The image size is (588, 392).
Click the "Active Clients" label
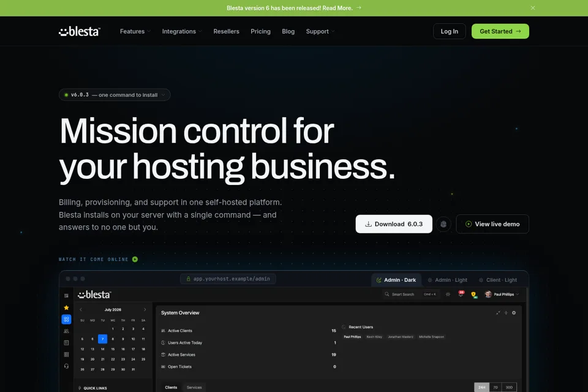click(180, 331)
